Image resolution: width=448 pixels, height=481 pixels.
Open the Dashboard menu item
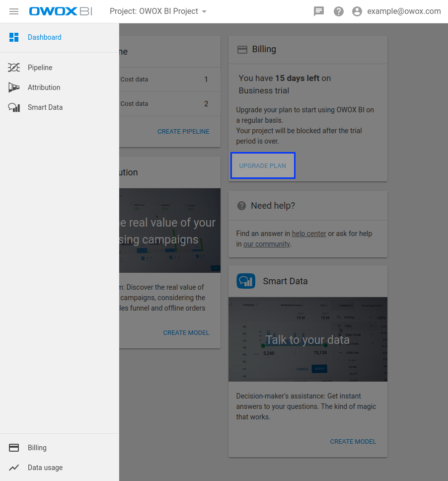60,37
